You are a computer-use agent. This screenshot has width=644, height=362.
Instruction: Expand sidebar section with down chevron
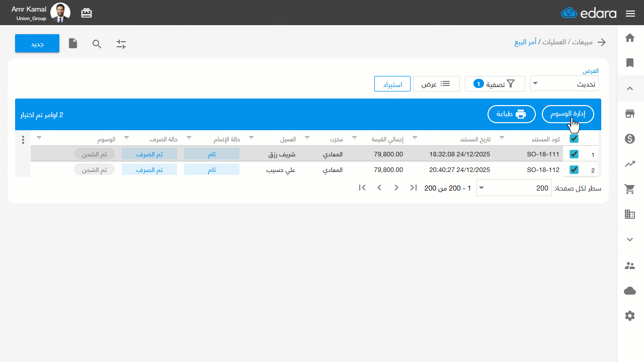click(x=630, y=240)
